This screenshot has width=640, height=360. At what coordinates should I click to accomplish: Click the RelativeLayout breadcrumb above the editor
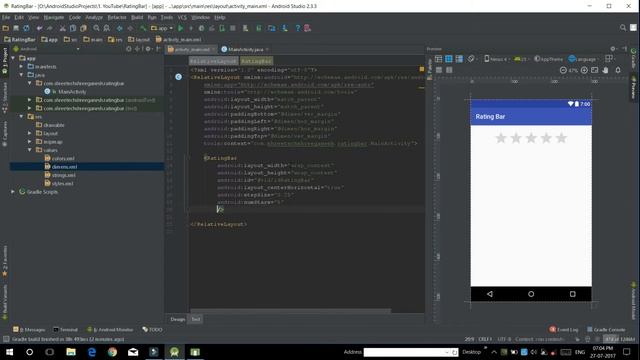pos(213,61)
